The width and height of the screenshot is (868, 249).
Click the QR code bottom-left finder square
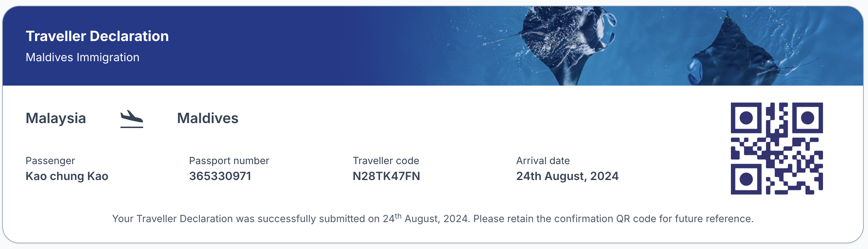pos(746,179)
